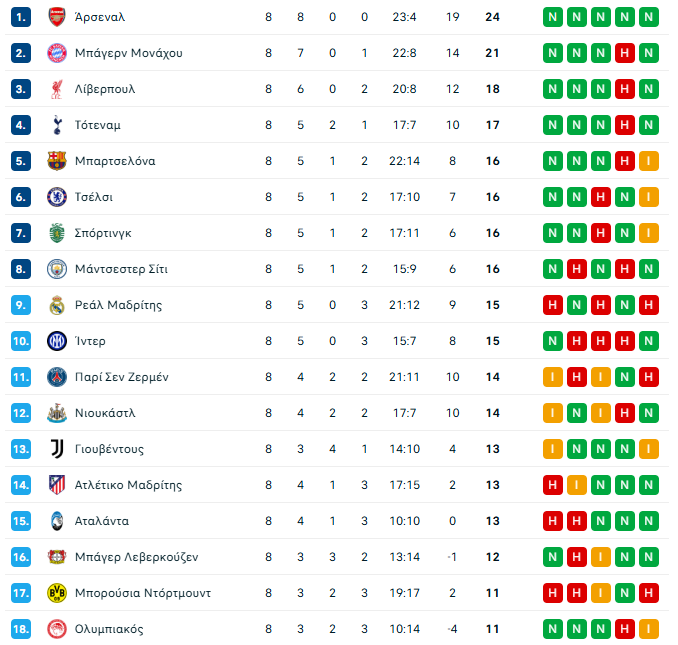Click the first red H badge in Atalanta's row
The height and width of the screenshot is (645, 678).
tap(553, 521)
